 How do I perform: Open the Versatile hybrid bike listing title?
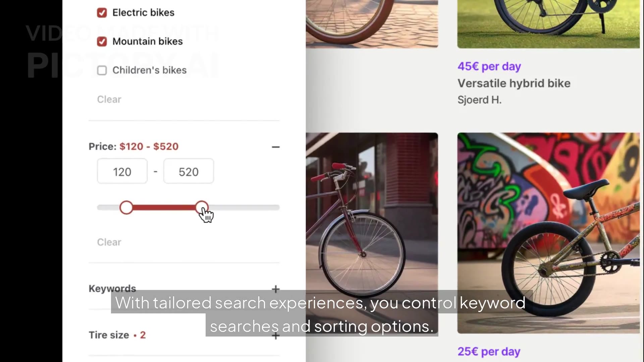point(514,83)
